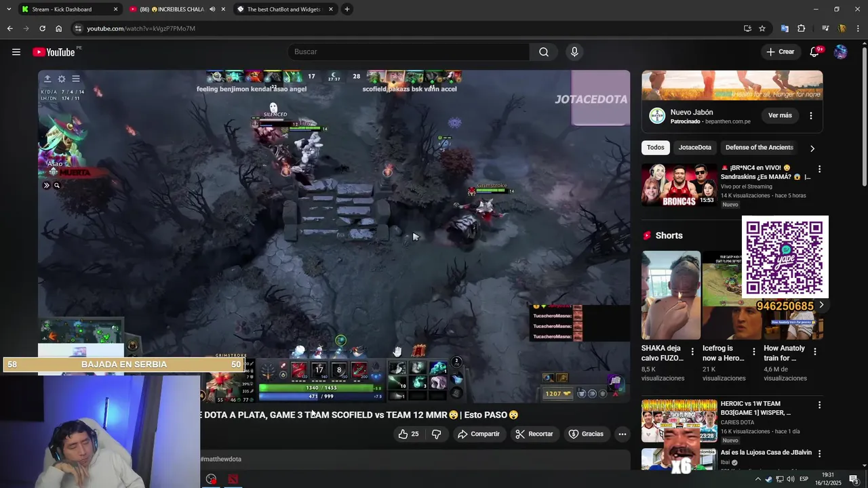Select Defense of the Ancients chip
868x488 pixels.
tap(759, 147)
